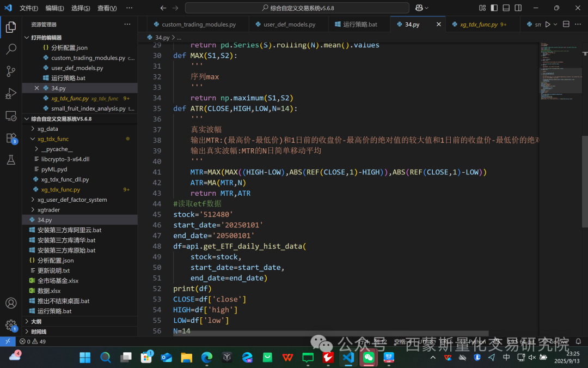Open WeChat from the taskbar

point(369,357)
